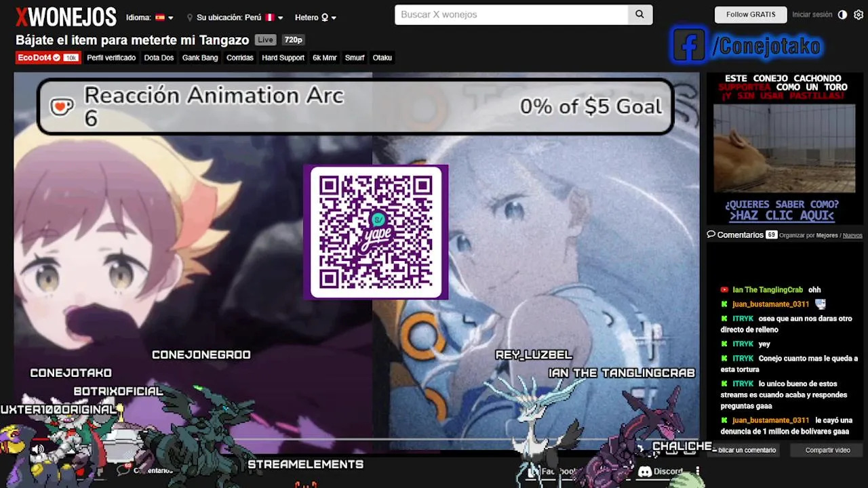Viewport: 868px width, 488px height.
Task: Open the Comentarios button below the video
Action: (x=146, y=470)
